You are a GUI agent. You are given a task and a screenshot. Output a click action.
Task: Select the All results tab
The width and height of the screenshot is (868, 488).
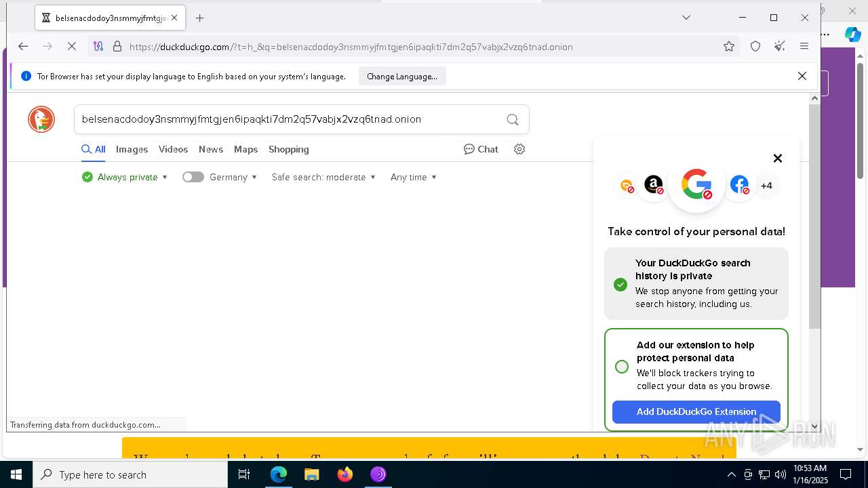(94, 149)
